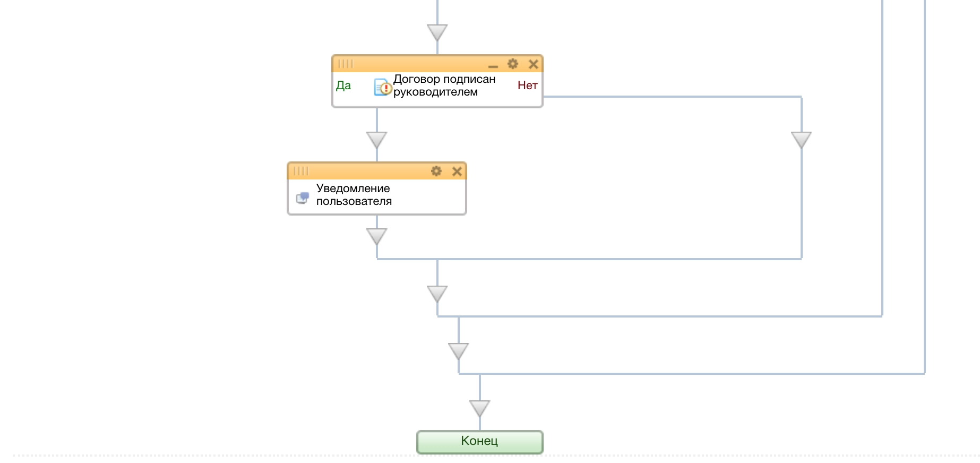This screenshot has width=980, height=463.
Task: Click the notification message icon in activity block
Action: pos(303,198)
